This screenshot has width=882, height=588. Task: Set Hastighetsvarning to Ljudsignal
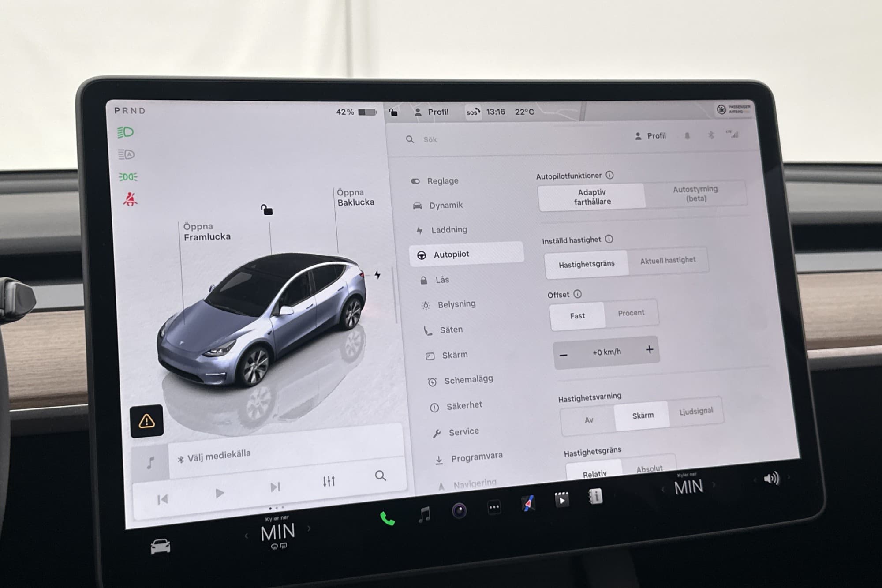click(x=695, y=411)
